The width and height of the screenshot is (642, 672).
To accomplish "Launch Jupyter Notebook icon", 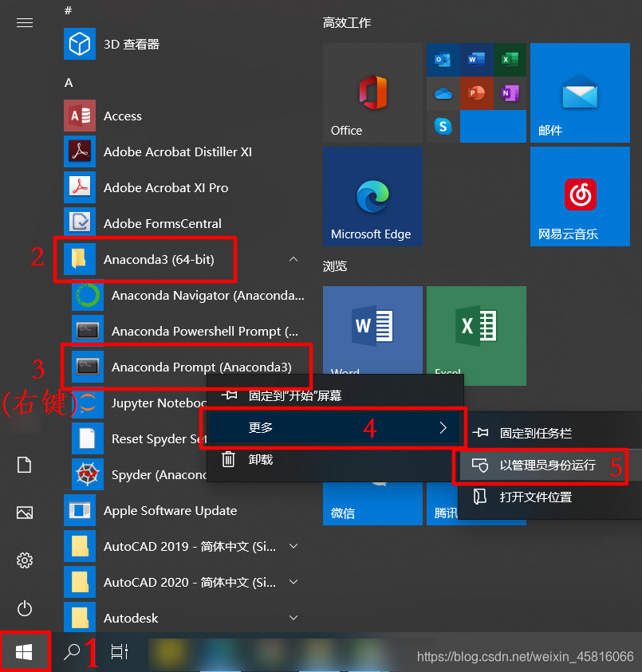I will 88,403.
